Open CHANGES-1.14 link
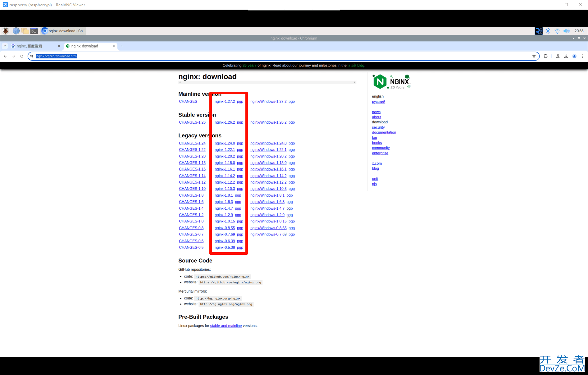 tap(192, 176)
